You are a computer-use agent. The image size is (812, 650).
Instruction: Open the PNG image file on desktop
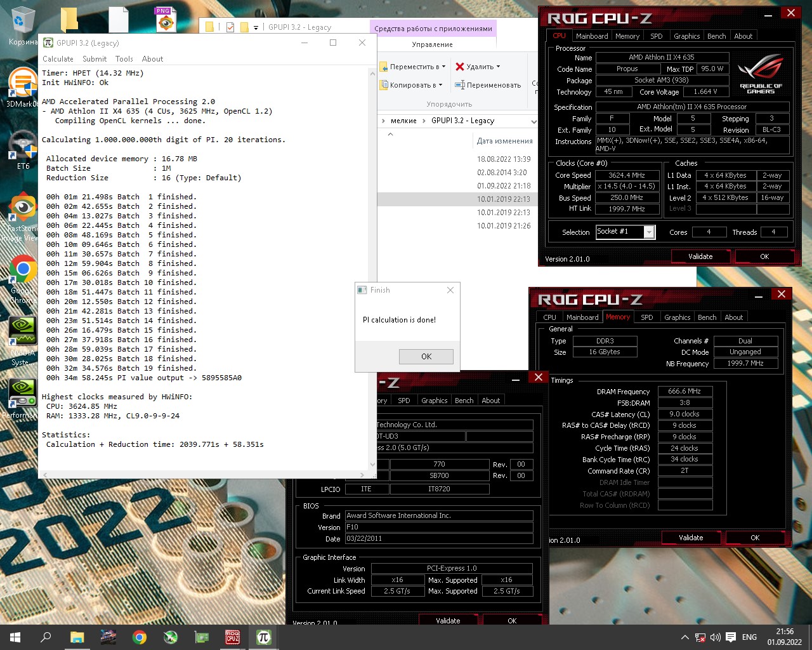(166, 20)
